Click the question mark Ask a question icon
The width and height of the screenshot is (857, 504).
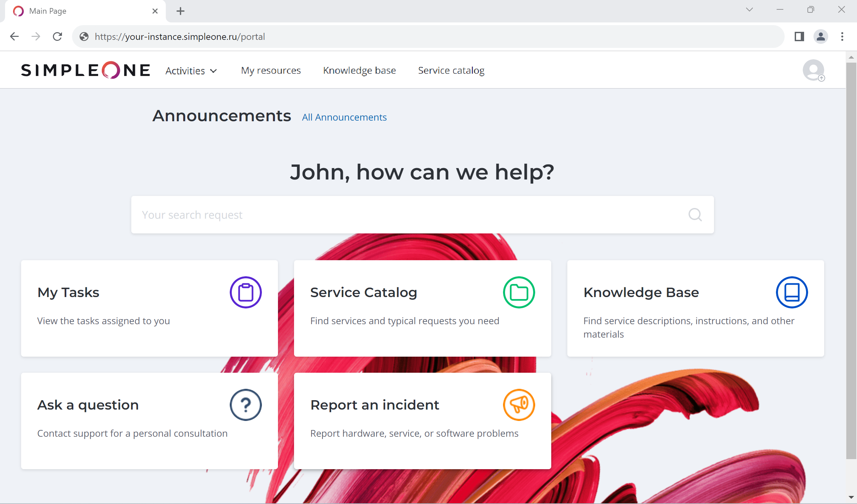tap(245, 405)
